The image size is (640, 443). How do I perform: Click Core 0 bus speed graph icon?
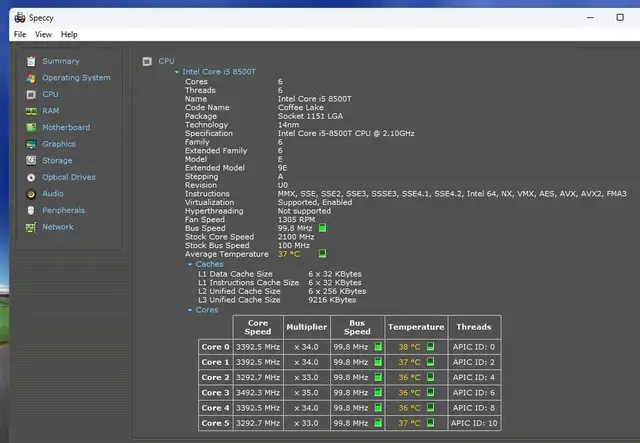point(378,347)
